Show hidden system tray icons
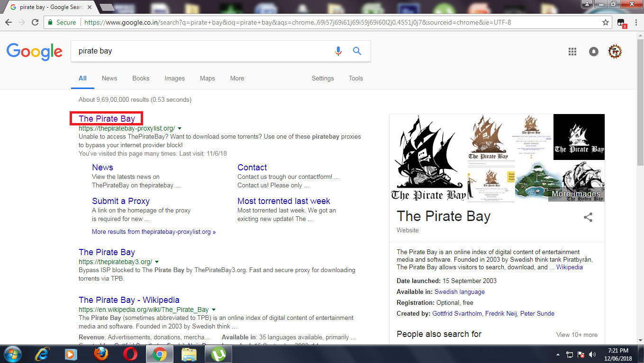The image size is (644, 363). coord(558,354)
